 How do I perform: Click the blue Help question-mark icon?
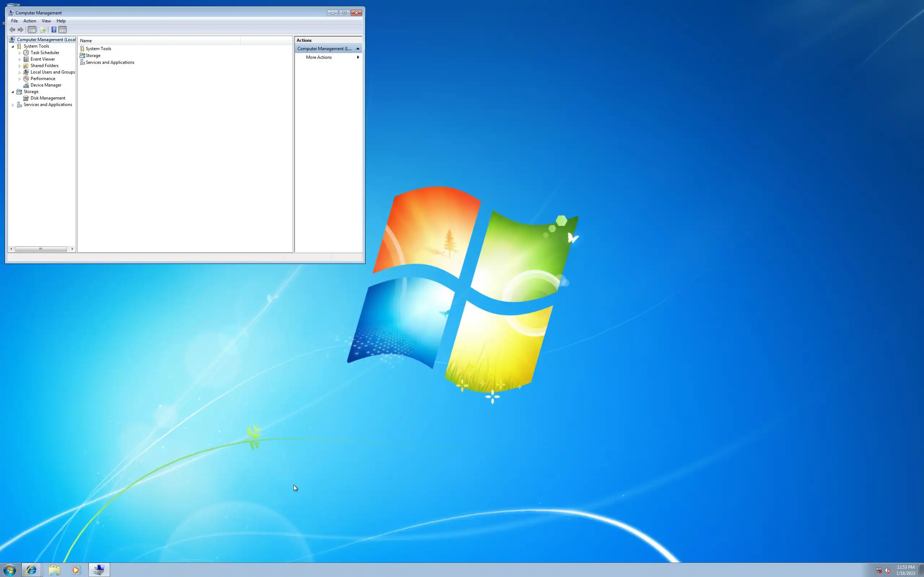point(54,30)
